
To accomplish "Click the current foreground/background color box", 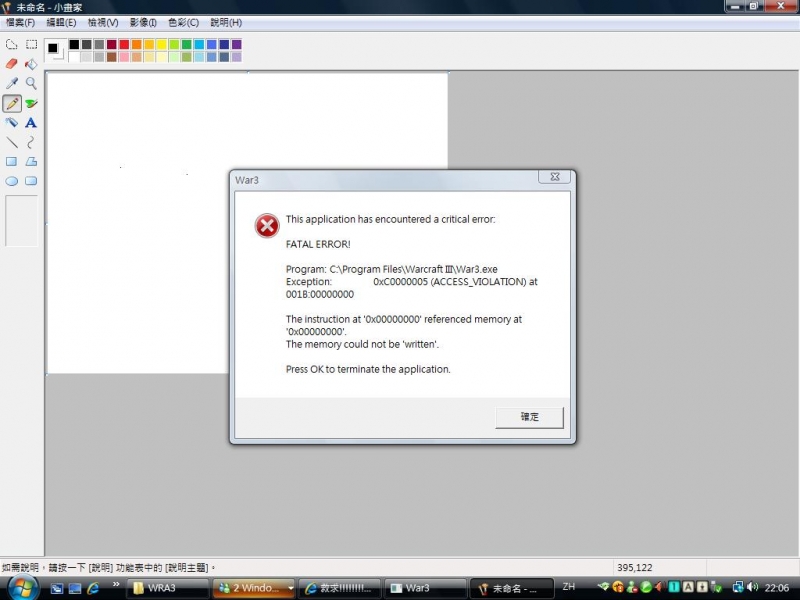I will [55, 50].
